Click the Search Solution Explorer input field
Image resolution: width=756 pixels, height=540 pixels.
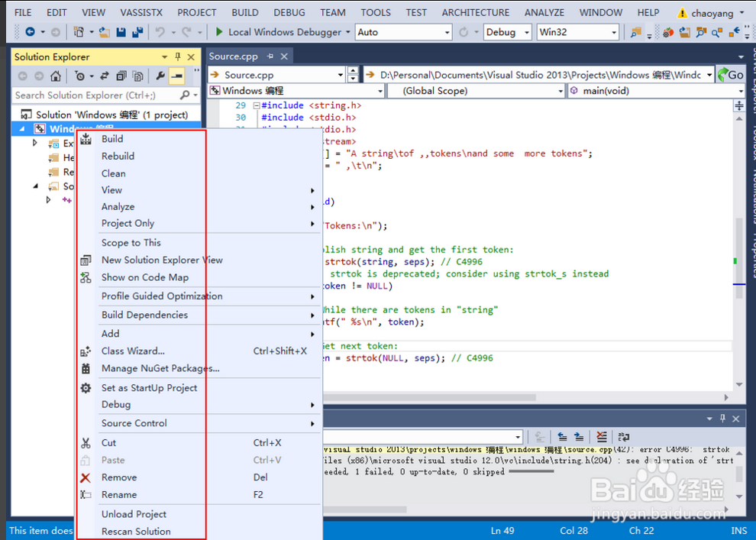pyautogui.click(x=95, y=95)
